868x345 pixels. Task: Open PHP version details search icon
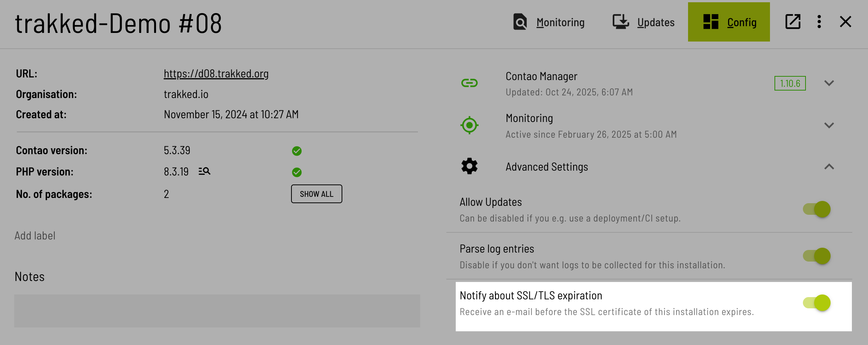click(204, 171)
